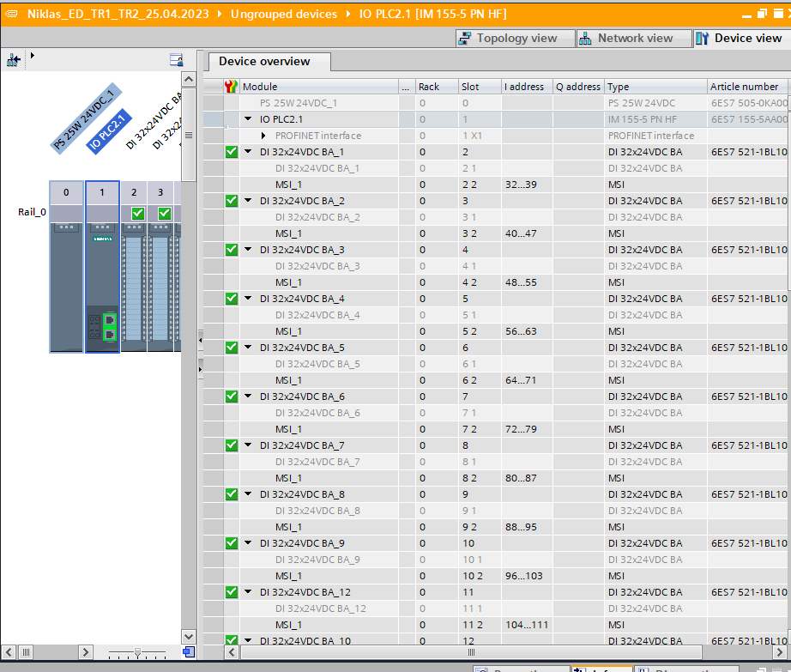Collapse DI 32x24VDC BA_6 module row
The height and width of the screenshot is (672, 791).
click(248, 396)
